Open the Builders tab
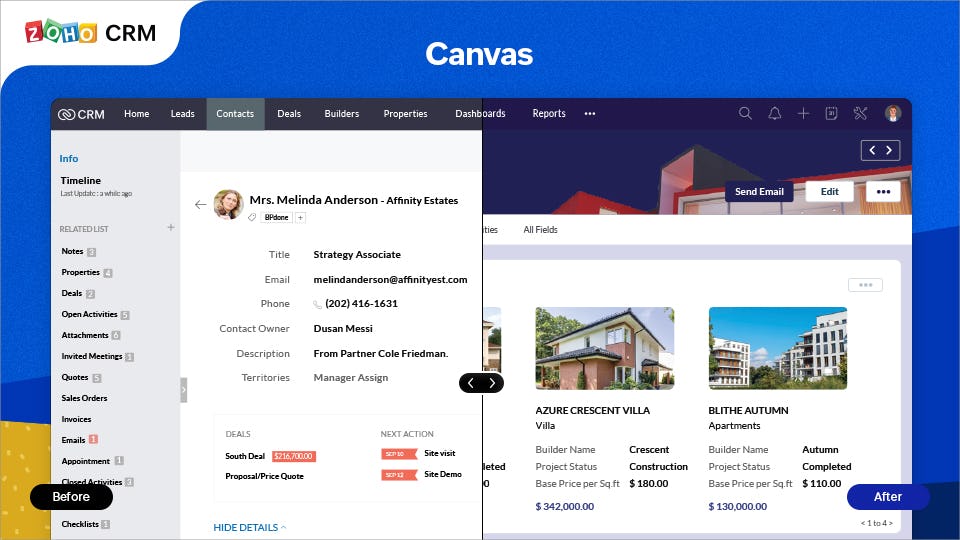Image resolution: width=960 pixels, height=540 pixels. (342, 114)
